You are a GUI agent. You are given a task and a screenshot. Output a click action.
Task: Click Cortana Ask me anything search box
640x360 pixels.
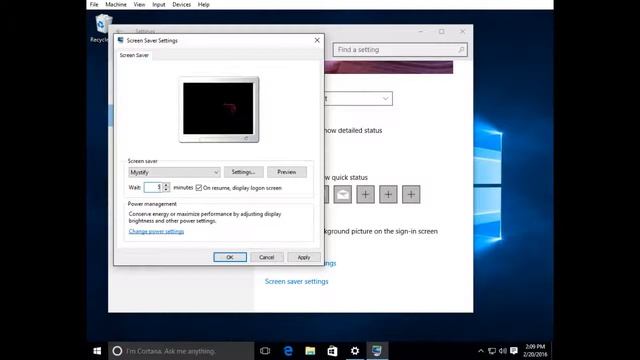point(181,351)
